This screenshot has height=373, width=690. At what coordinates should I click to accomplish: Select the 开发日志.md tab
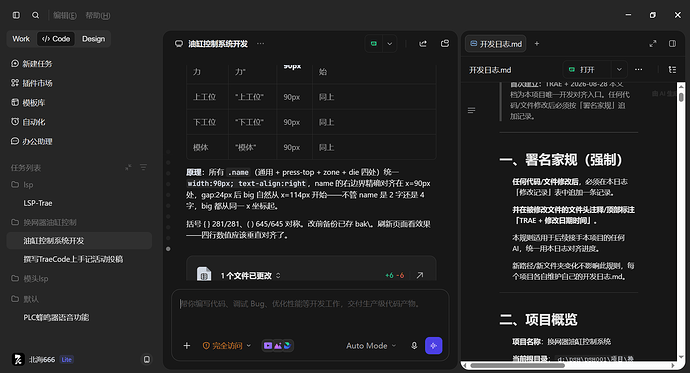pyautogui.click(x=496, y=44)
